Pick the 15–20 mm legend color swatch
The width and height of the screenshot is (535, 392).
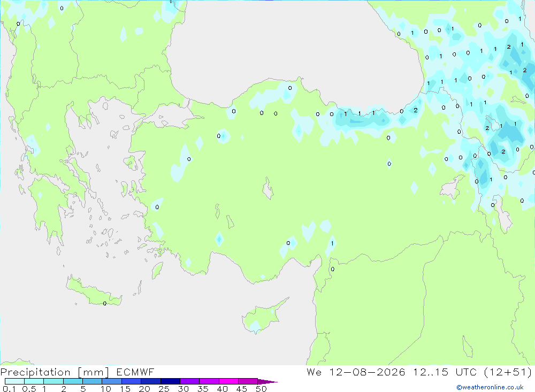coord(131,381)
